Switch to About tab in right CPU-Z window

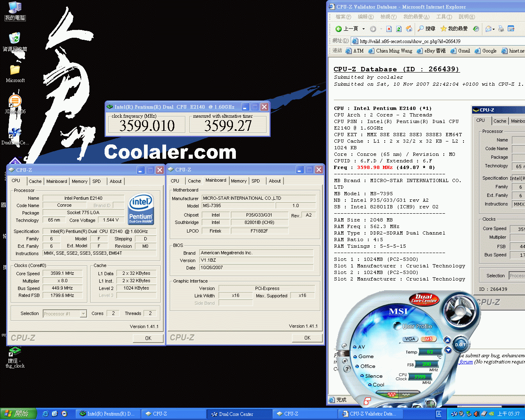[275, 181]
